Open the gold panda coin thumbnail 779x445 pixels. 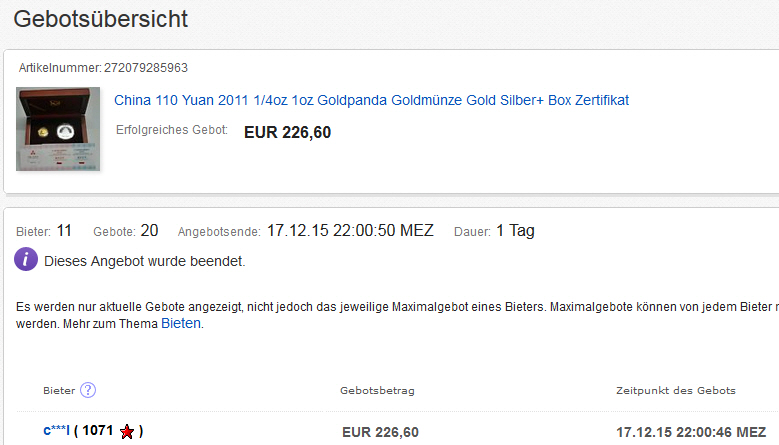[59, 128]
